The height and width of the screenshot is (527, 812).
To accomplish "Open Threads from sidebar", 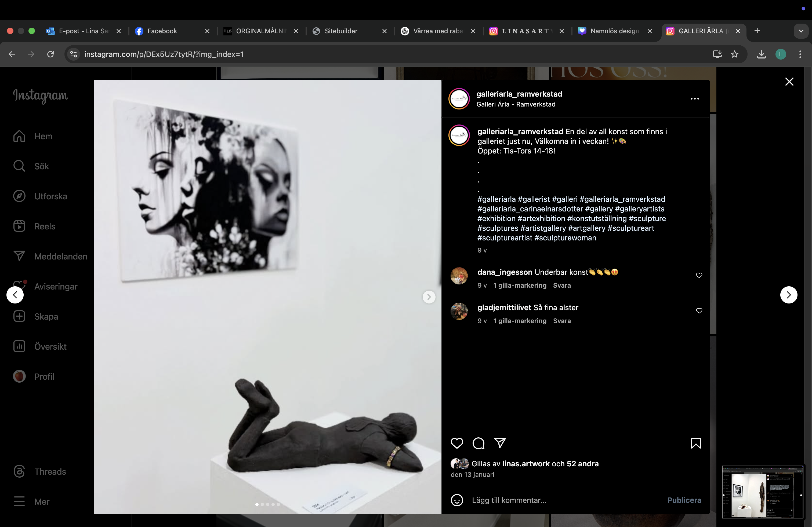I will pyautogui.click(x=40, y=471).
